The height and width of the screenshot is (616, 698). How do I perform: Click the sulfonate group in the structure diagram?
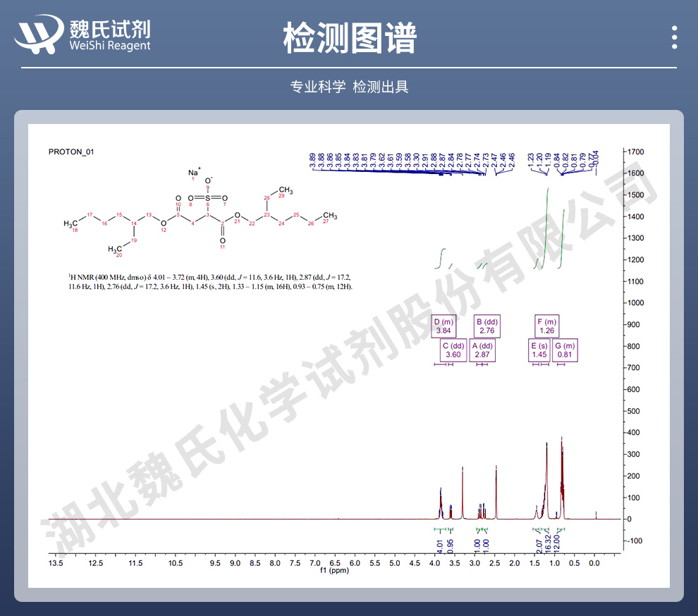(209, 199)
